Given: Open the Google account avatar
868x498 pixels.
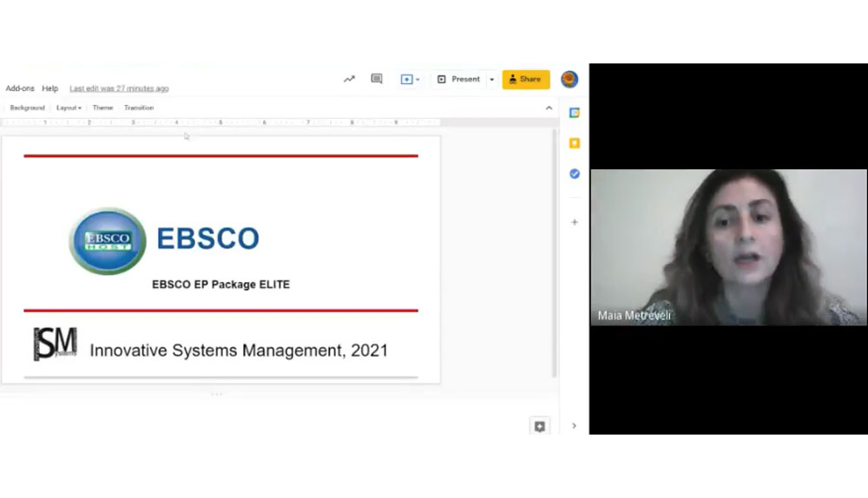Looking at the screenshot, I should (x=569, y=79).
